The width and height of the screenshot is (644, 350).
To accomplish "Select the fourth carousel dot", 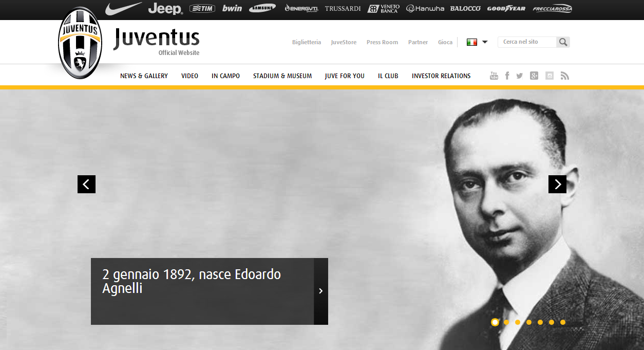I will click(529, 322).
